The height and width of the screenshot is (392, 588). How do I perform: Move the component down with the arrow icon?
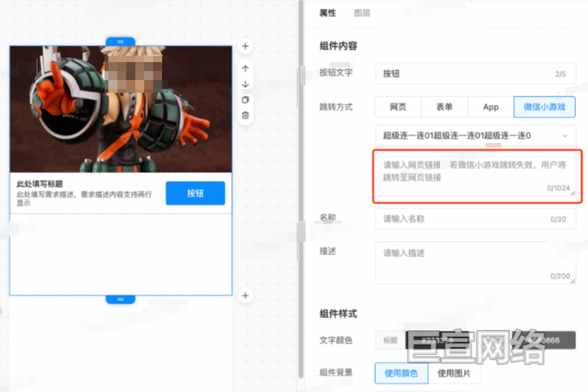245,84
